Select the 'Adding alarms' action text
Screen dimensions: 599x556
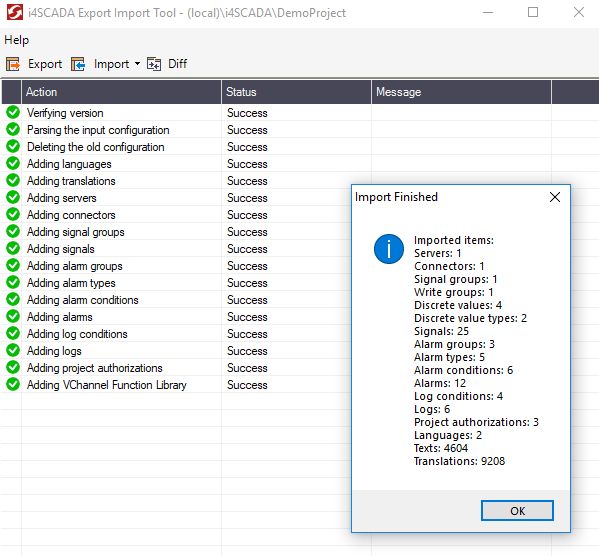coord(60,317)
